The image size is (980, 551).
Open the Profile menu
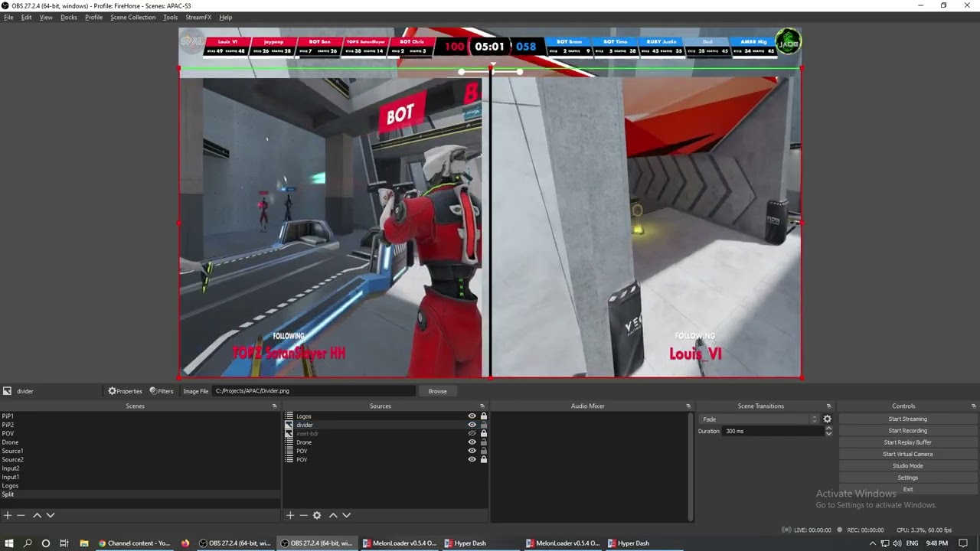(94, 17)
